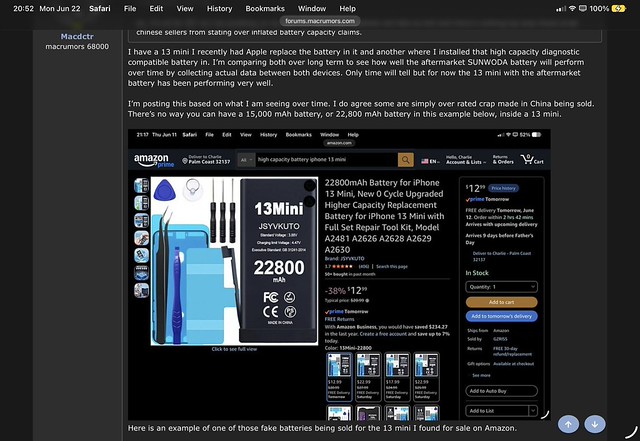
Task: Open the Quantity: 1 dropdown
Action: (501, 287)
